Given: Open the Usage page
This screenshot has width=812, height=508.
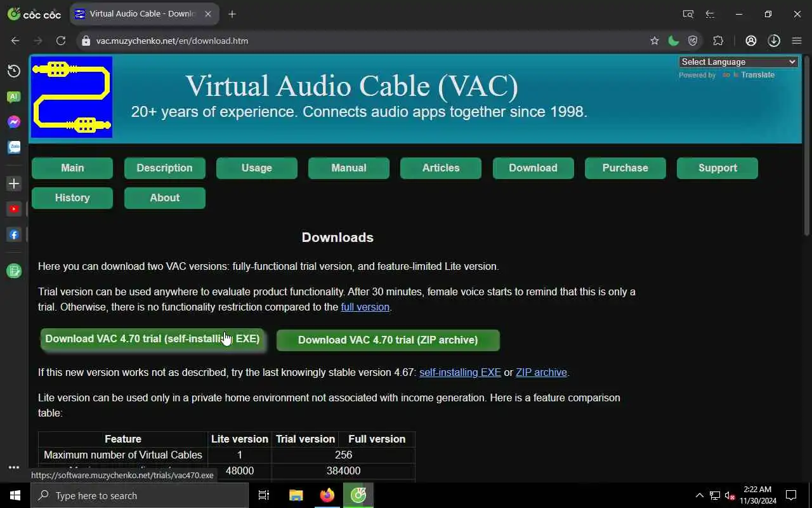Looking at the screenshot, I should tap(257, 168).
